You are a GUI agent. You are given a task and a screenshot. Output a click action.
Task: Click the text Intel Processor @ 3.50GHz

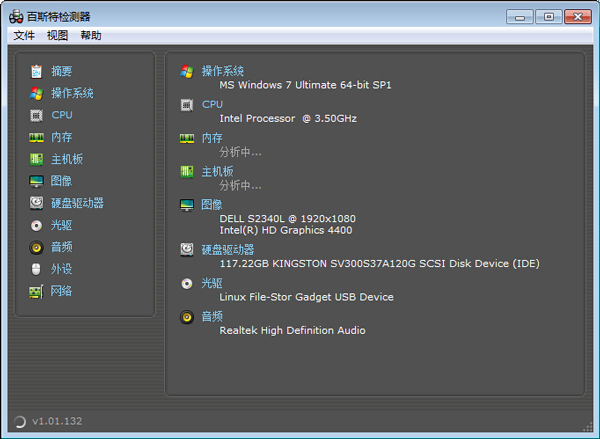click(288, 119)
